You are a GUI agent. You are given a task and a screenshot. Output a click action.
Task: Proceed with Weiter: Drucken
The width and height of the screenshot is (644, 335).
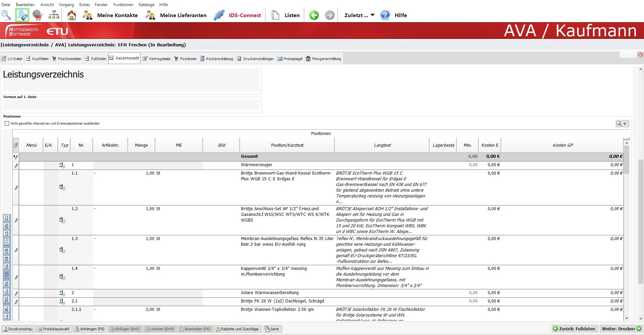[x=621, y=329]
